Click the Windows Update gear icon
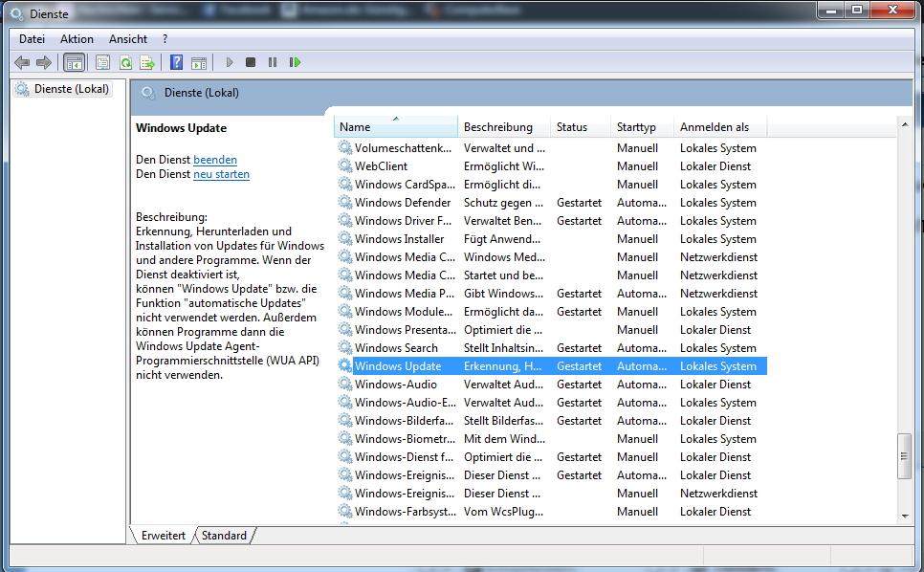 click(x=344, y=365)
